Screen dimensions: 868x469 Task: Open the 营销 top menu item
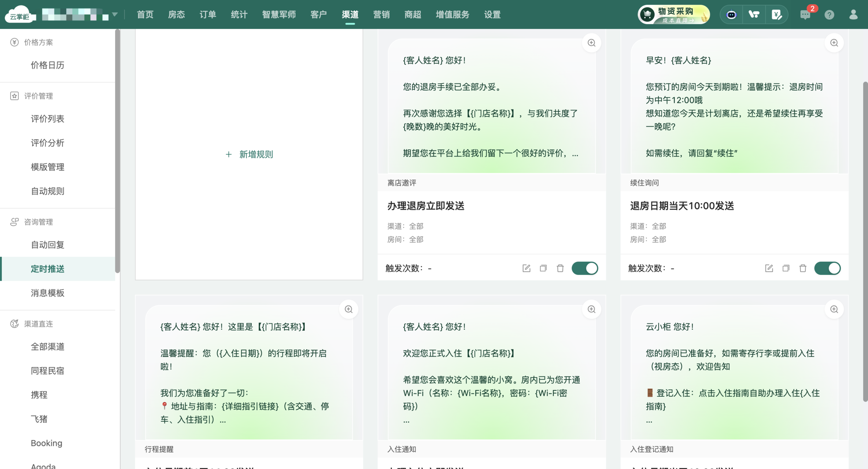[x=381, y=15]
